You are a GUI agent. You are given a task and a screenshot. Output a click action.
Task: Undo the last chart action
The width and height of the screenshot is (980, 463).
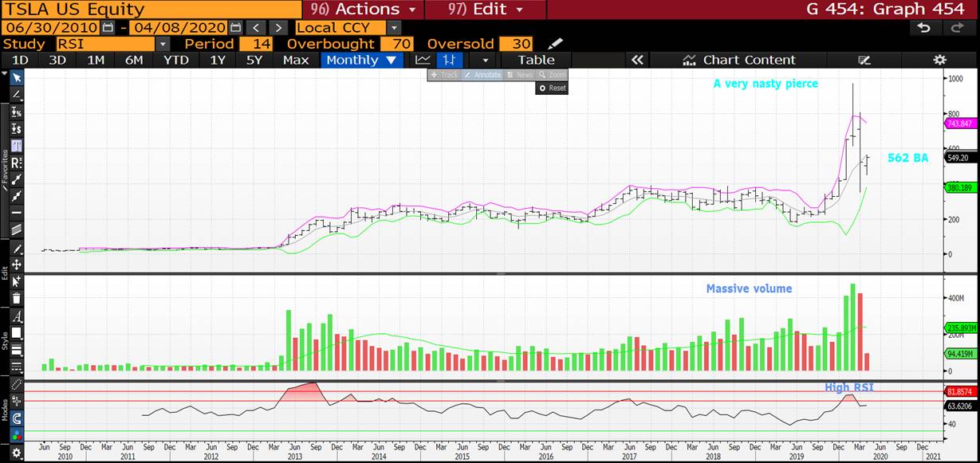pyautogui.click(x=923, y=27)
